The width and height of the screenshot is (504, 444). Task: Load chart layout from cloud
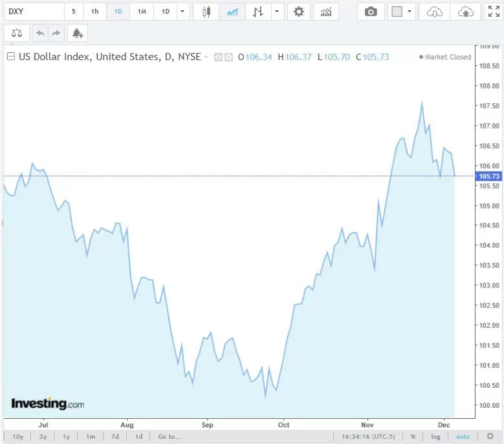[435, 12]
